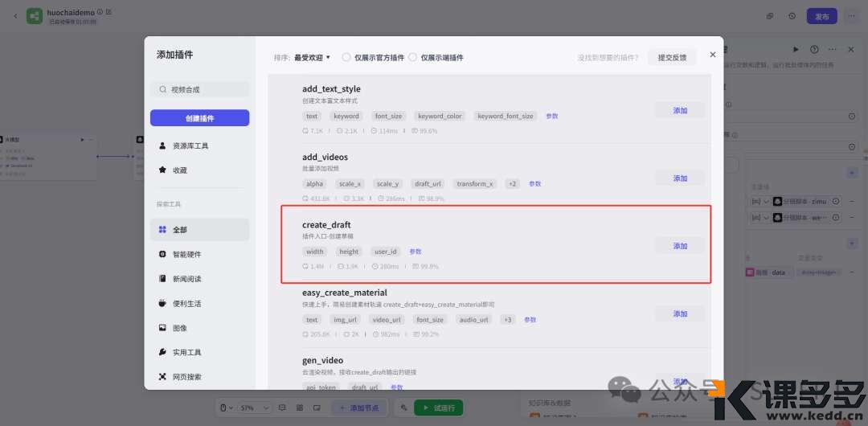Viewport: 868px width, 426px height.
Task: Open 资源库工具 in the sidebar
Action: 200,145
